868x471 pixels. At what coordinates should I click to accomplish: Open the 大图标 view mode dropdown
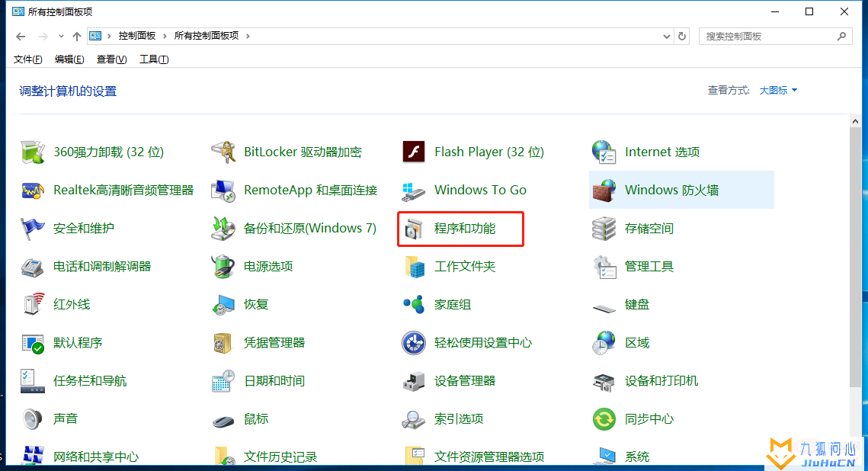[x=778, y=90]
